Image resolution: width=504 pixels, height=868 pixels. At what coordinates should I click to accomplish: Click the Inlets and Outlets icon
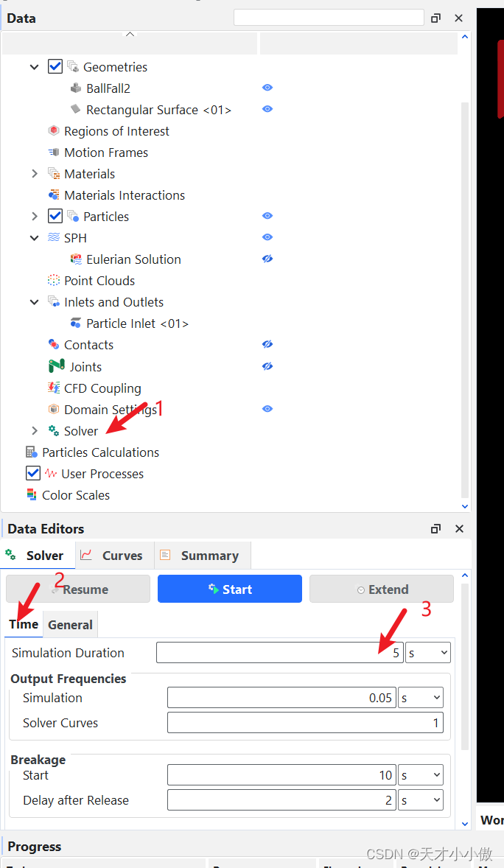pos(54,301)
